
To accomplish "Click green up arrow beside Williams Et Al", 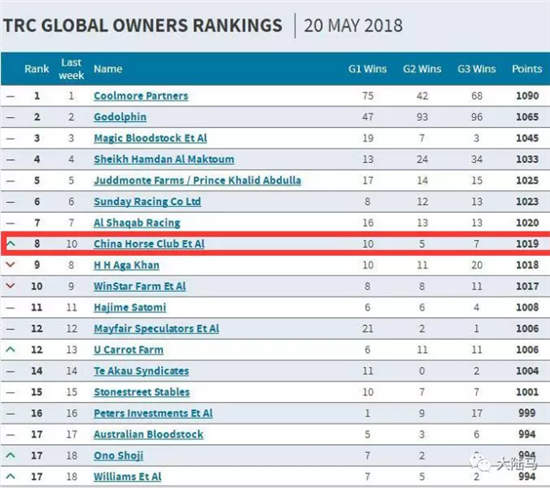I will coord(11,476).
